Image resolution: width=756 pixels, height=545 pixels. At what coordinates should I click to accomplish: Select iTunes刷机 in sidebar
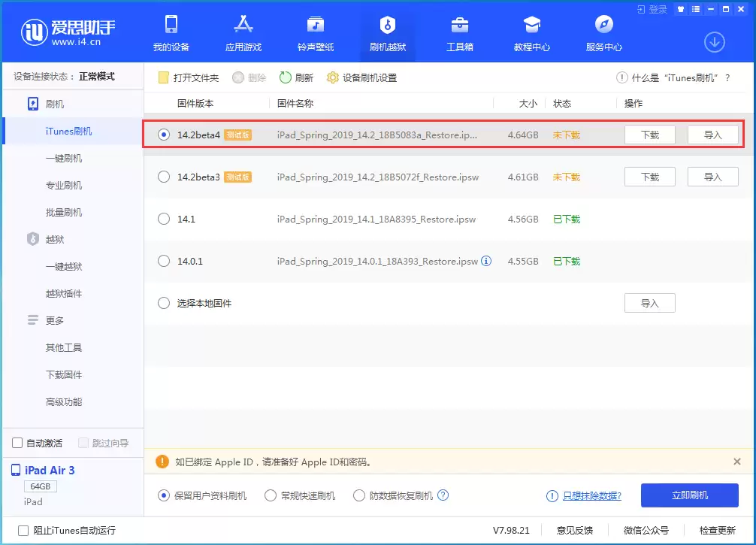pyautogui.click(x=68, y=132)
